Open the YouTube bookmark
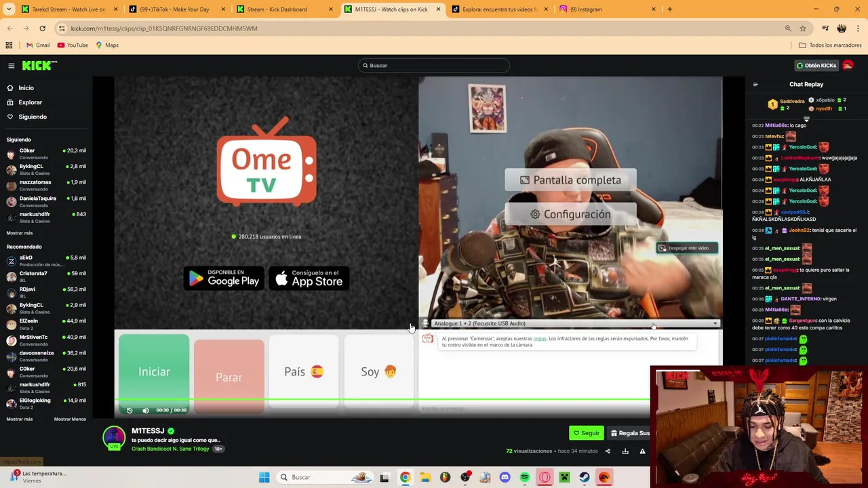 pos(73,45)
